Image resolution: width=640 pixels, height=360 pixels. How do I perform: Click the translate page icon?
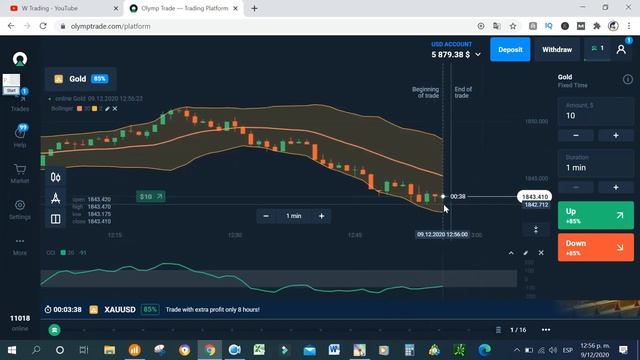point(497,26)
